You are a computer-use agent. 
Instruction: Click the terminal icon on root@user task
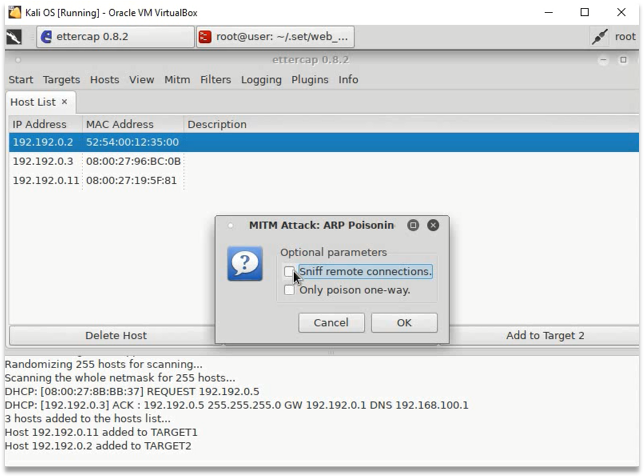[205, 37]
